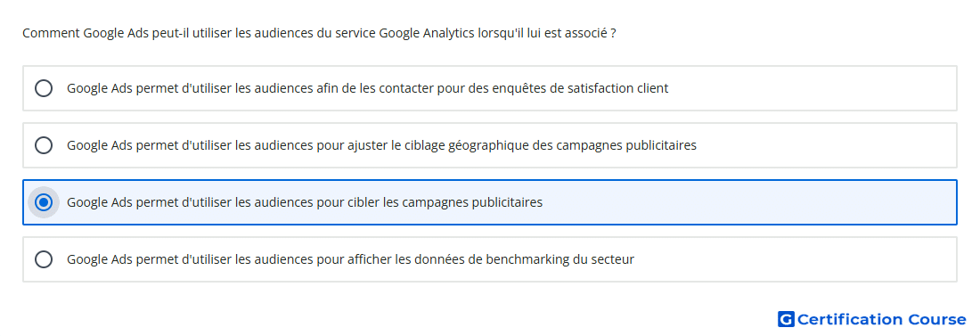Click the answer text about données de benchmarking
Viewport: 980px width, 336px height.
click(350, 259)
